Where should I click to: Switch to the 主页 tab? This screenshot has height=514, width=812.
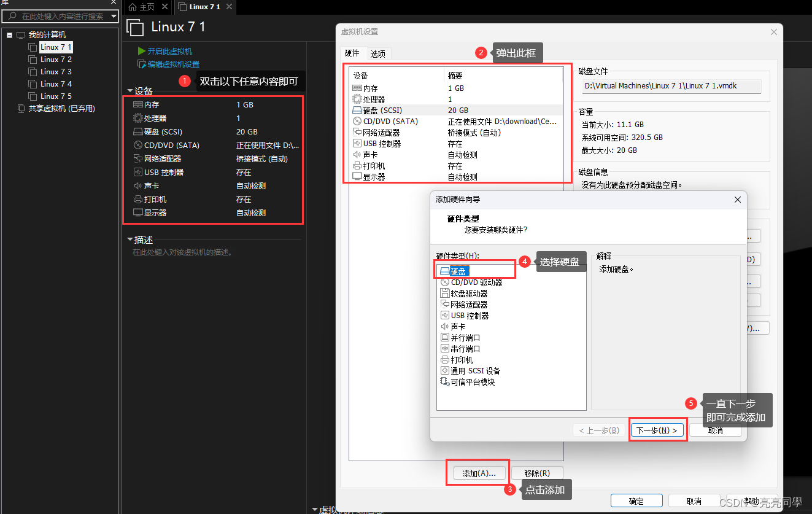147,7
